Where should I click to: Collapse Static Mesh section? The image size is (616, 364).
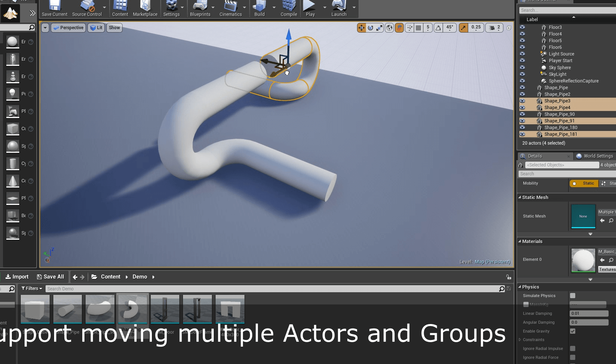tap(520, 198)
